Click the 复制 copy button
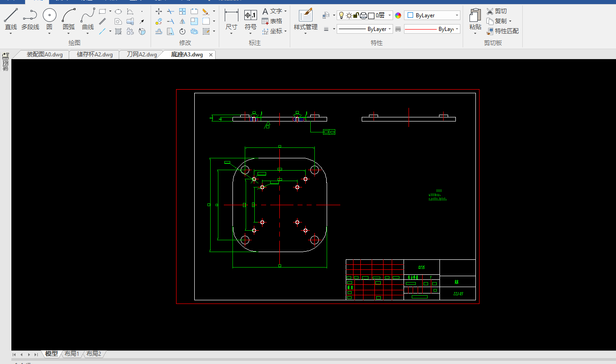616x364 pixels. coord(496,21)
